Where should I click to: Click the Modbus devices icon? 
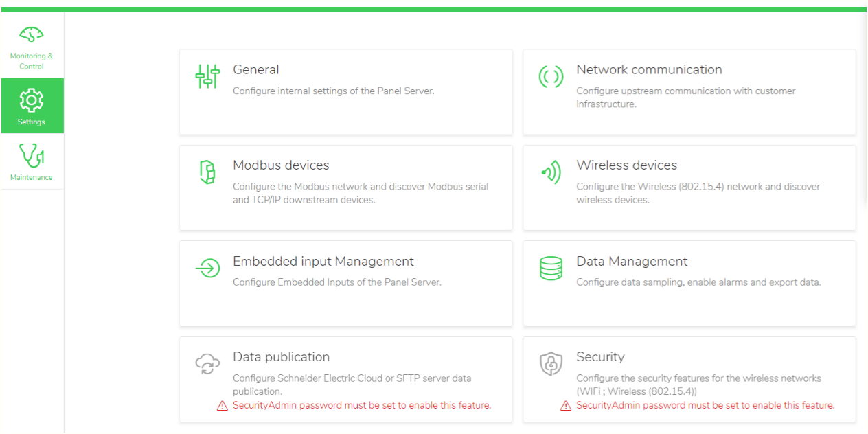click(207, 172)
